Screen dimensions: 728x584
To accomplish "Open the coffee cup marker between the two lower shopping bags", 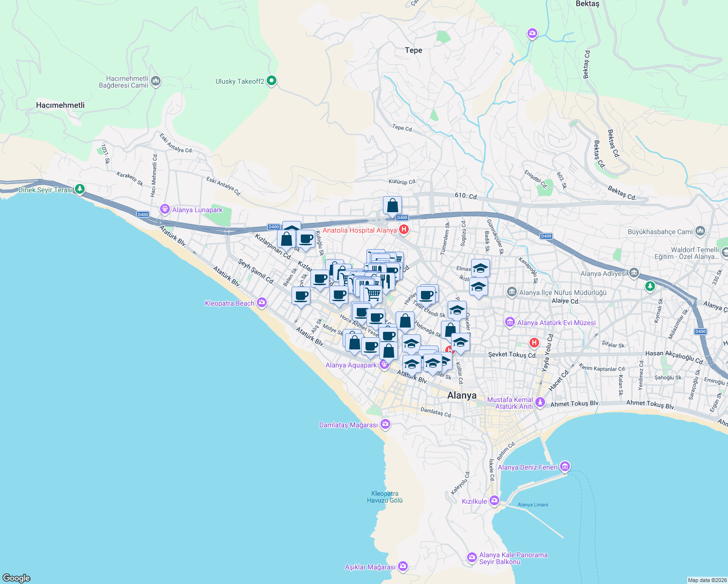I will click(370, 347).
